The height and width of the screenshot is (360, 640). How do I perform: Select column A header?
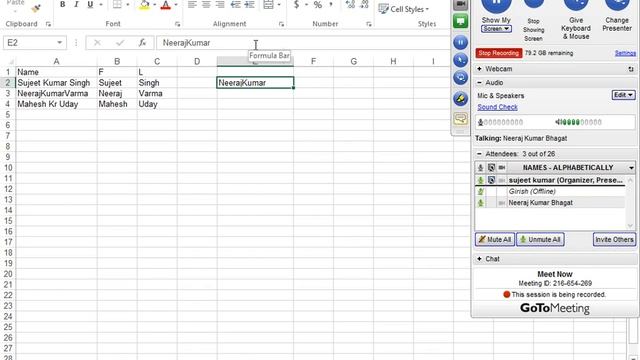pyautogui.click(x=56, y=61)
